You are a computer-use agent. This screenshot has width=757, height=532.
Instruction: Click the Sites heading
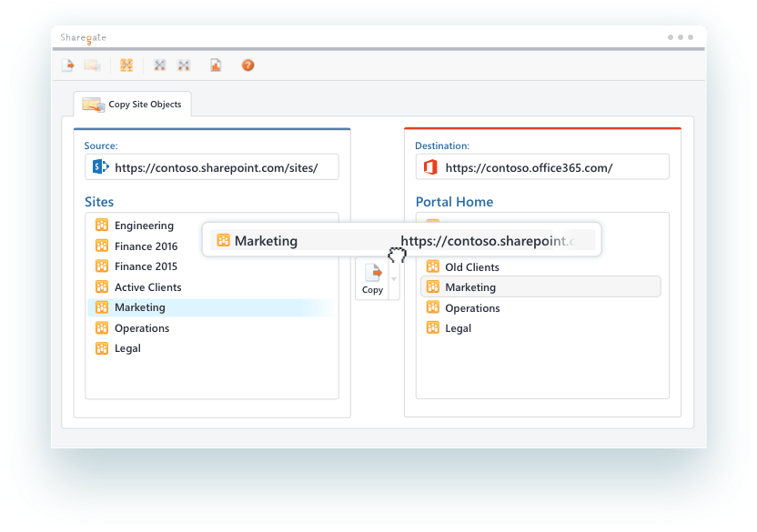[x=99, y=202]
